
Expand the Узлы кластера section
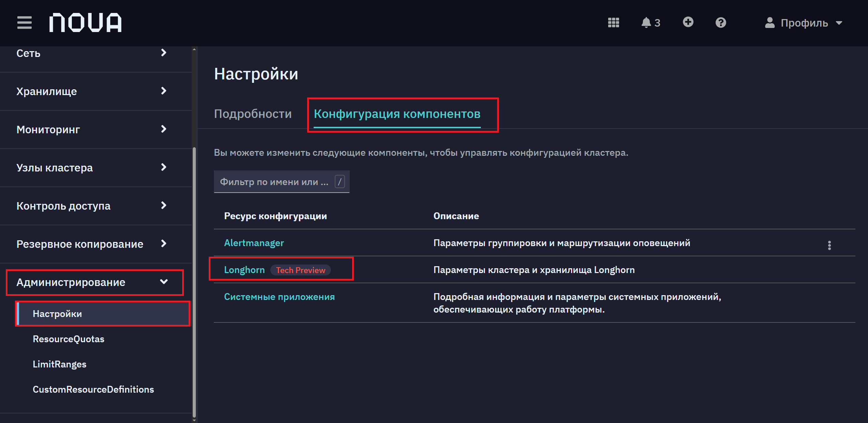point(96,168)
